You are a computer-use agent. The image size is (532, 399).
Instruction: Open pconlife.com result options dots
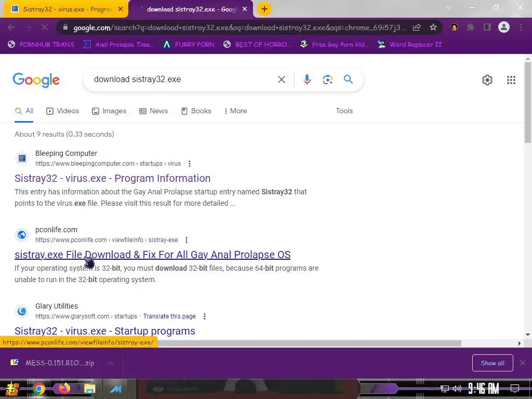(187, 240)
